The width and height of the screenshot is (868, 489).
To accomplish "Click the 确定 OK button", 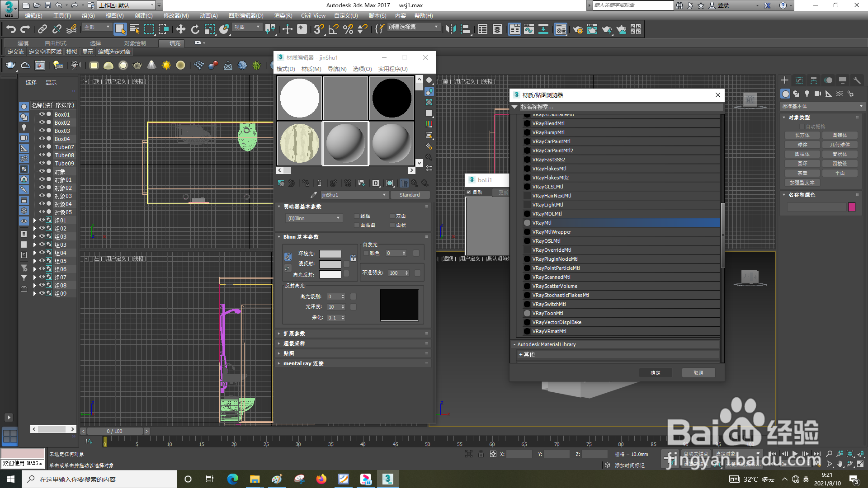I will (655, 373).
